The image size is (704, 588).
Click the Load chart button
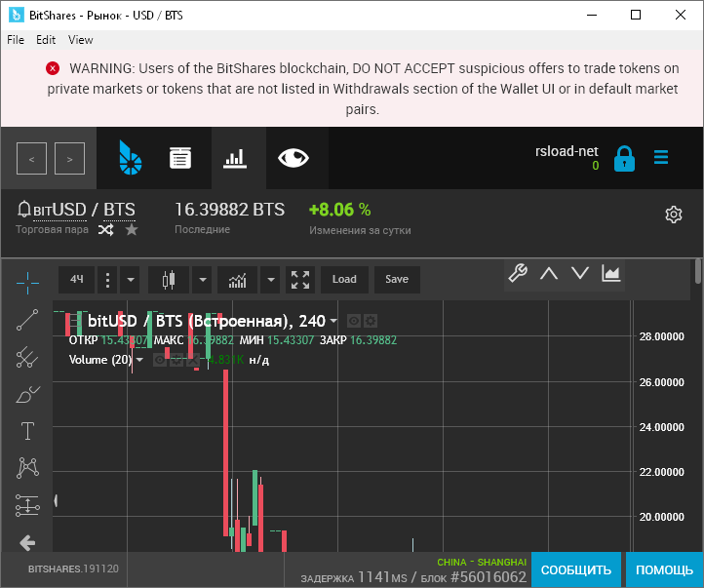344,280
